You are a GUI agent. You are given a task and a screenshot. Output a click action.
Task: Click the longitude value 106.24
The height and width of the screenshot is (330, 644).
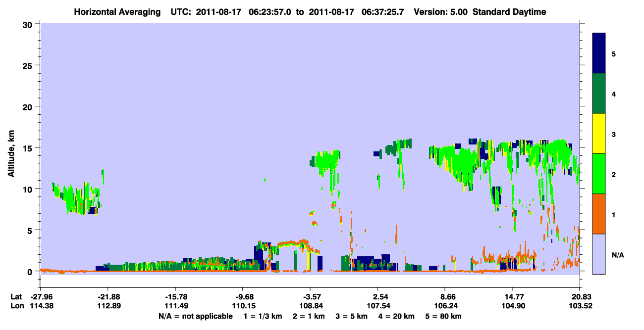coord(445,306)
